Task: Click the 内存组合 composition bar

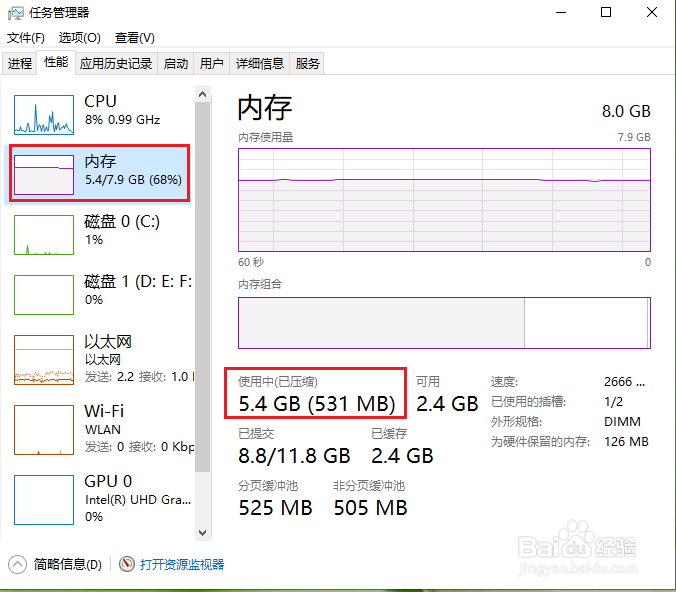Action: coord(444,323)
